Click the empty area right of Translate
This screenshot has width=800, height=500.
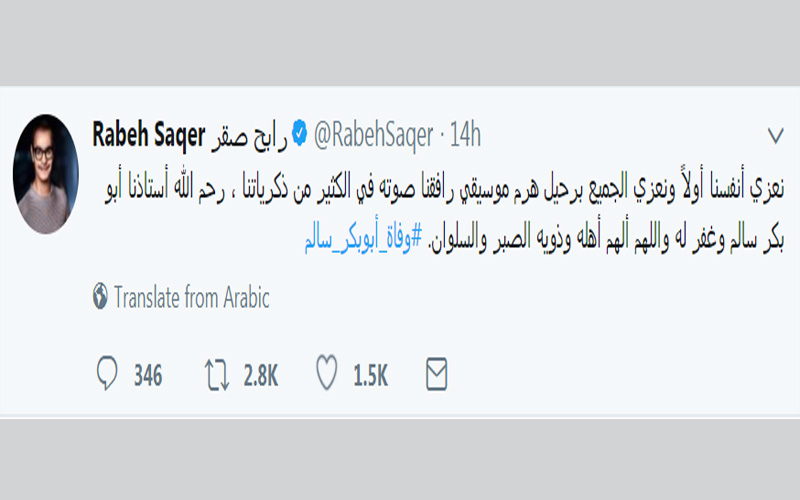tap(500, 297)
